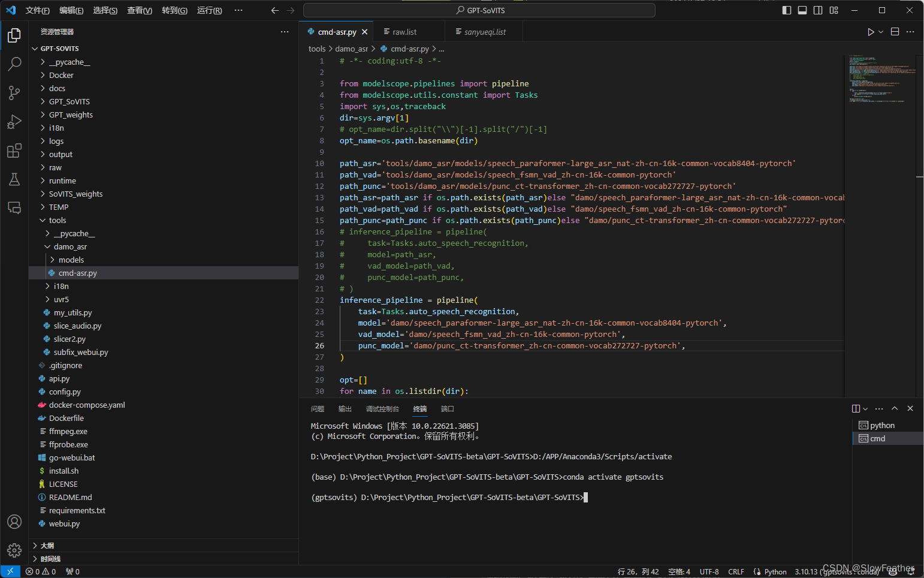
Task: Open the hidden menu items ellipsis in title bar
Action: point(238,10)
